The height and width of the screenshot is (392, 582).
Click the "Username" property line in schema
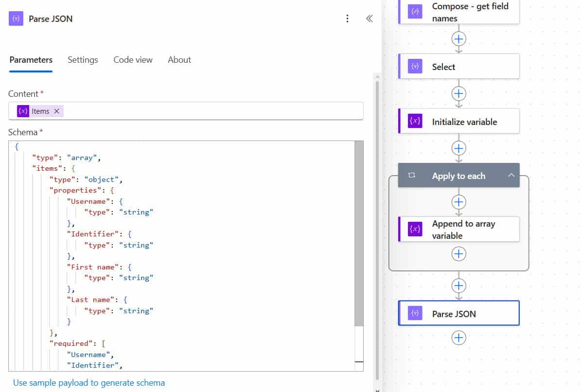(x=95, y=201)
